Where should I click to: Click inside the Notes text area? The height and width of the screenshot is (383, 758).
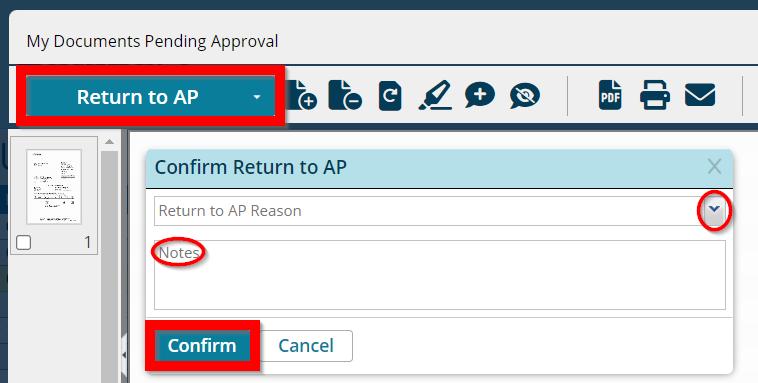pyautogui.click(x=440, y=275)
